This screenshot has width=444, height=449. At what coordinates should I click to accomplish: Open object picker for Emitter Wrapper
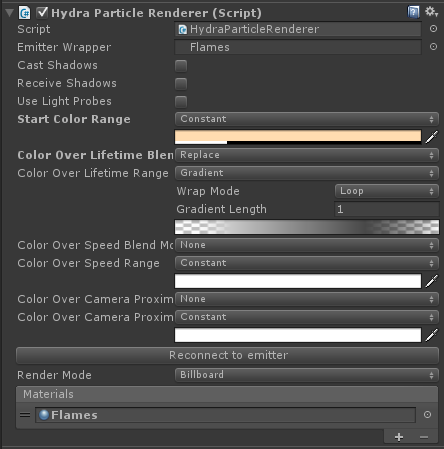[433, 47]
